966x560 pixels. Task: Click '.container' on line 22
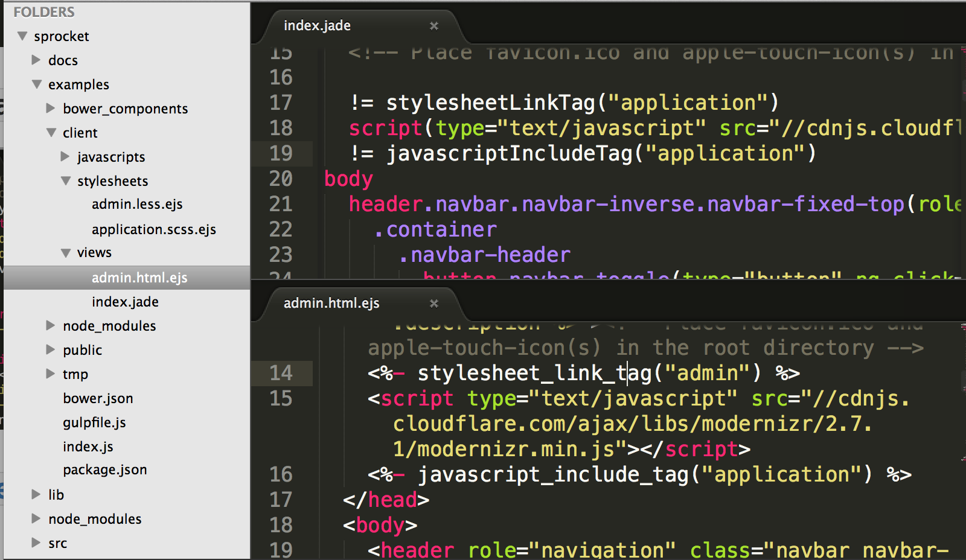click(435, 230)
